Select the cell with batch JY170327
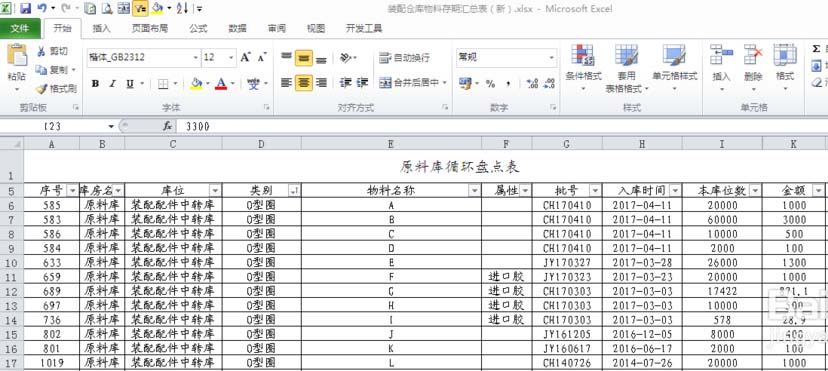Viewport: 828px width, 371px height. point(567,262)
